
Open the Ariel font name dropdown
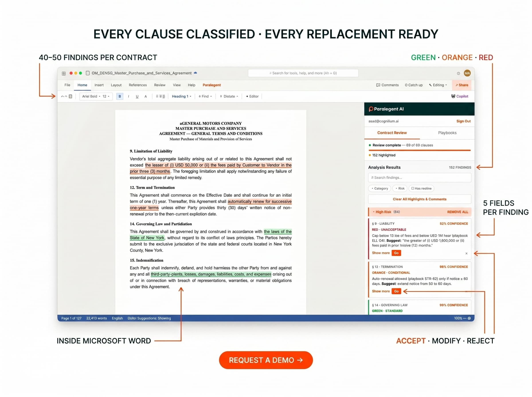[x=91, y=96]
